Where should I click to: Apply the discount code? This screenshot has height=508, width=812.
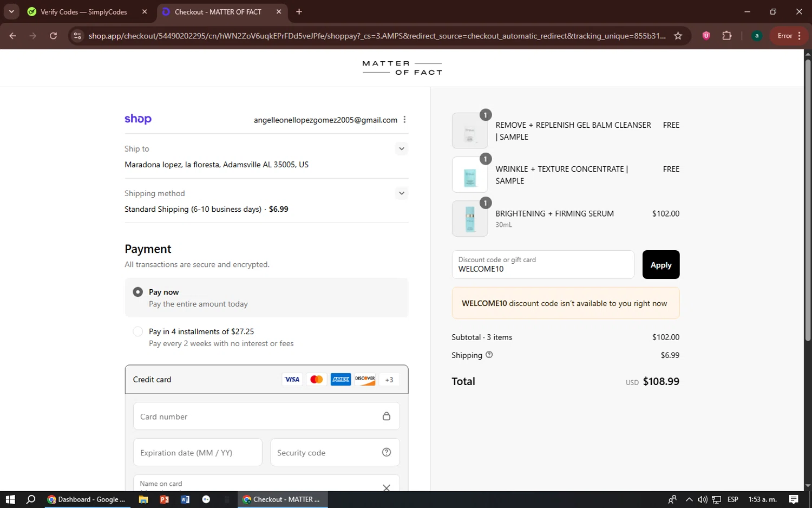[661, 265]
